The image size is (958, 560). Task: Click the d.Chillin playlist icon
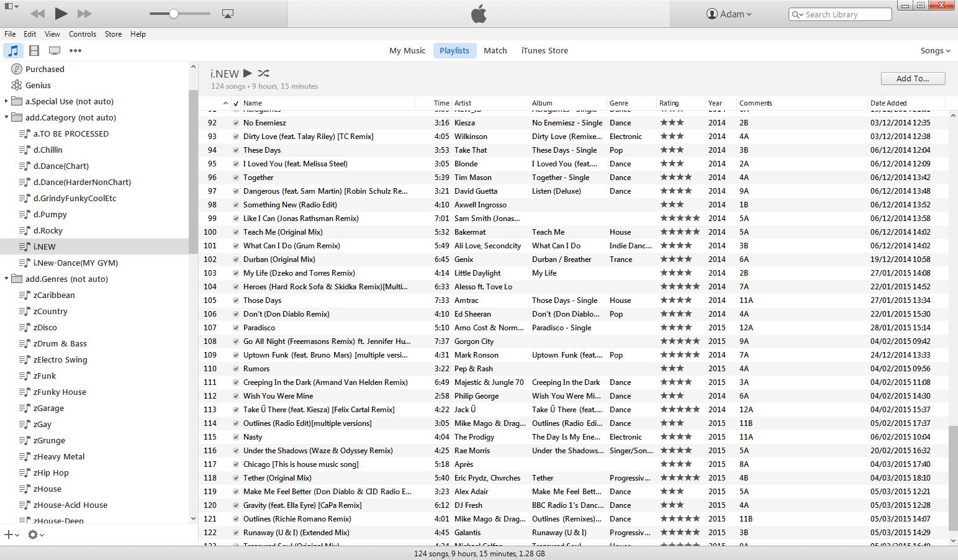tap(24, 150)
